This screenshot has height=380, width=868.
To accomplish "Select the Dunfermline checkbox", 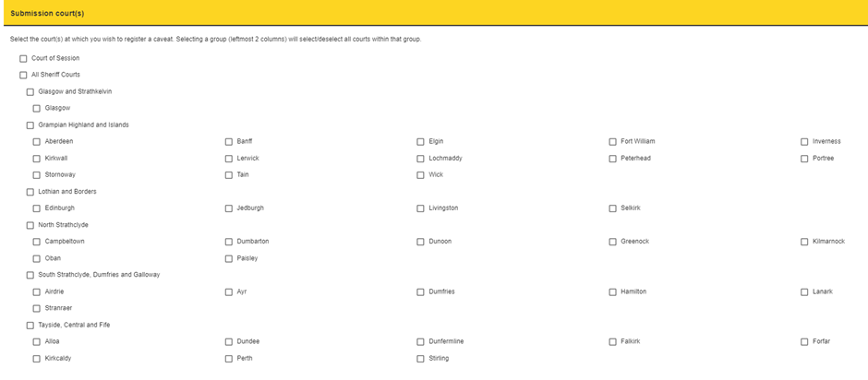I will pyautogui.click(x=421, y=342).
